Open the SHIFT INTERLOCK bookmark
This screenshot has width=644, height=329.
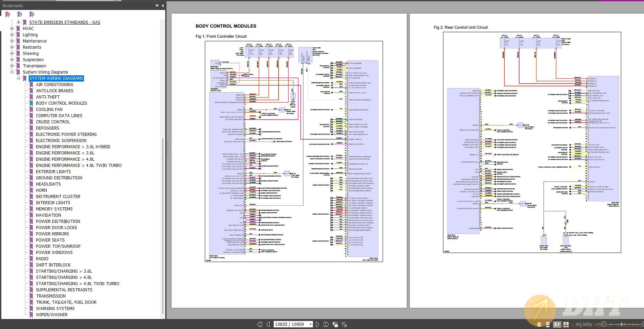pyautogui.click(x=53, y=265)
